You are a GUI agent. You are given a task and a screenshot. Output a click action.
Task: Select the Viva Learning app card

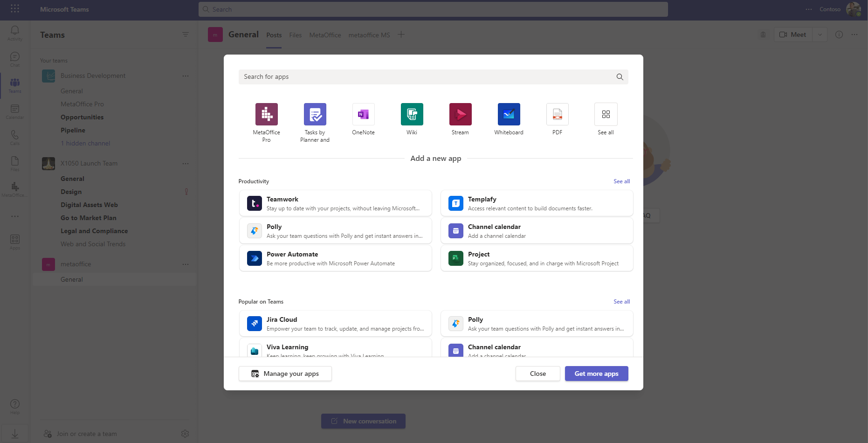[x=336, y=348]
